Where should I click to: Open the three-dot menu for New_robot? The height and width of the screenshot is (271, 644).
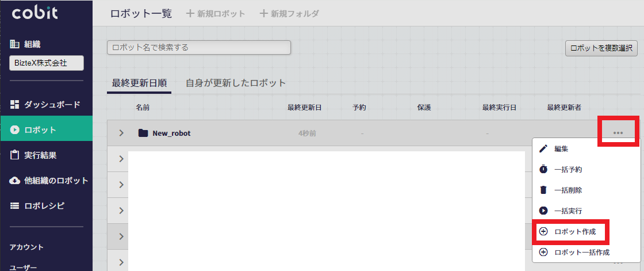pyautogui.click(x=618, y=133)
